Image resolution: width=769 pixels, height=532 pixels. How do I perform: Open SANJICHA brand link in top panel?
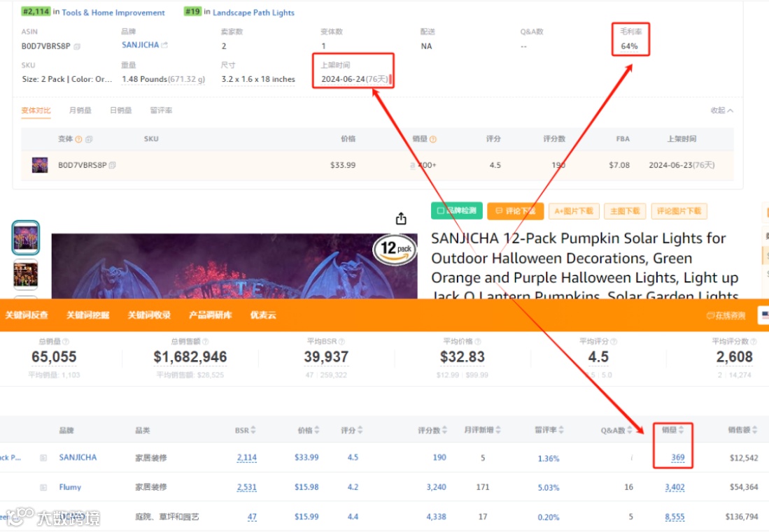point(140,45)
